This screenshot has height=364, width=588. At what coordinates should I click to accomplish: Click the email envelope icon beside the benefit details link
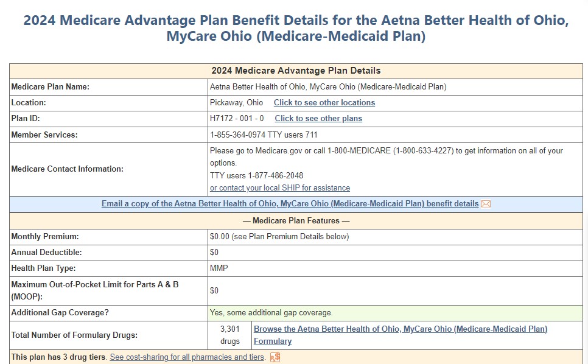tap(486, 203)
